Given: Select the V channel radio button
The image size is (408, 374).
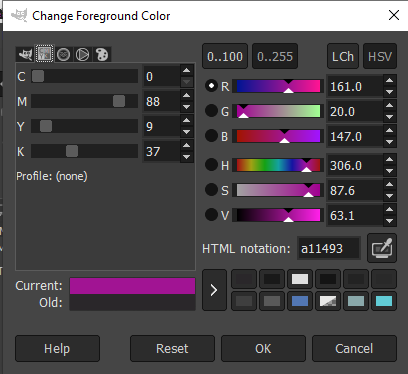Looking at the screenshot, I should (211, 215).
